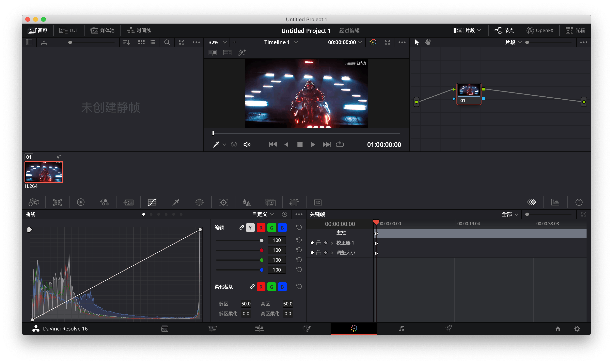Screen dimensions: 613x364
Task: Open the Blur/Sharpen palette
Action: (247, 202)
